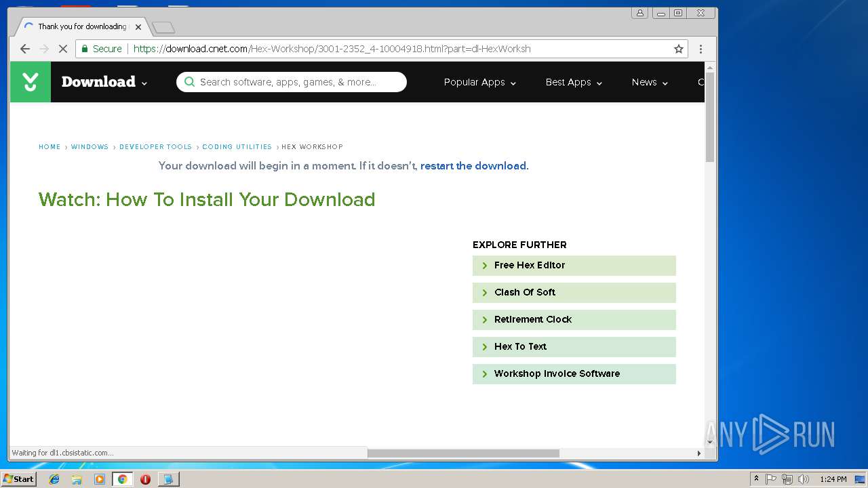
Task: Click the horizontal page scrollbar thumb
Action: point(463,453)
